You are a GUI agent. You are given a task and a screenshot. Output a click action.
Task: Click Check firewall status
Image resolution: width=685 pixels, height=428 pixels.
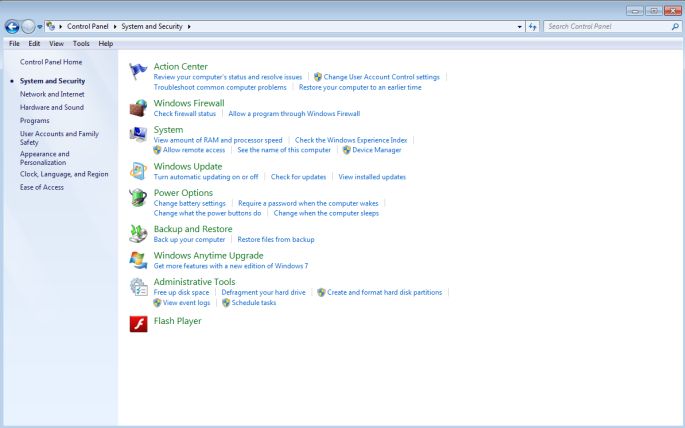[x=184, y=114]
